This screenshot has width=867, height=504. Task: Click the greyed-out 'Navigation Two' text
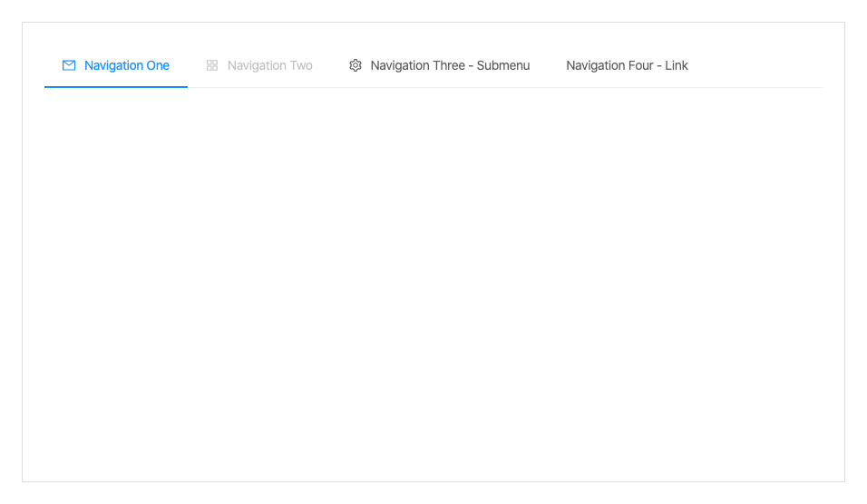click(270, 65)
